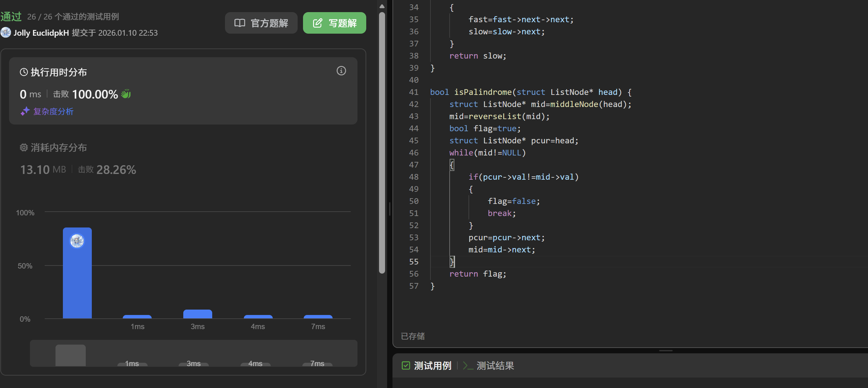Click the divider handle above the test panel
868x388 pixels.
pyautogui.click(x=666, y=351)
